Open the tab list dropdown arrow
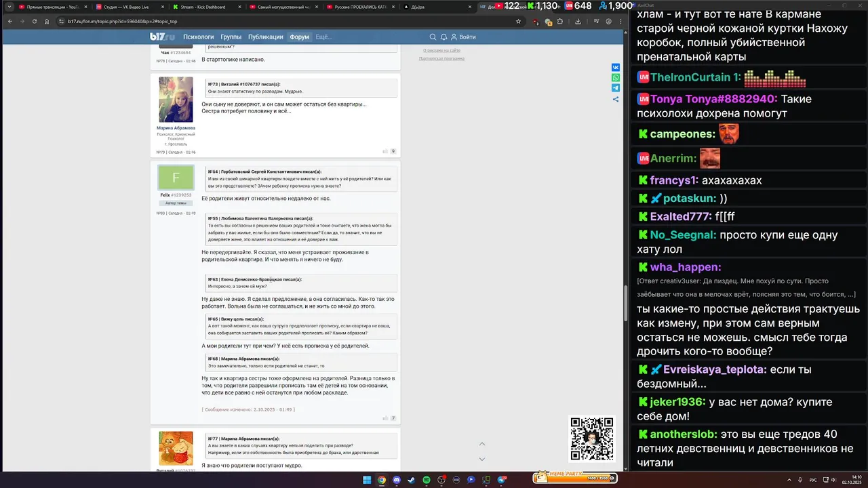 pos(9,6)
